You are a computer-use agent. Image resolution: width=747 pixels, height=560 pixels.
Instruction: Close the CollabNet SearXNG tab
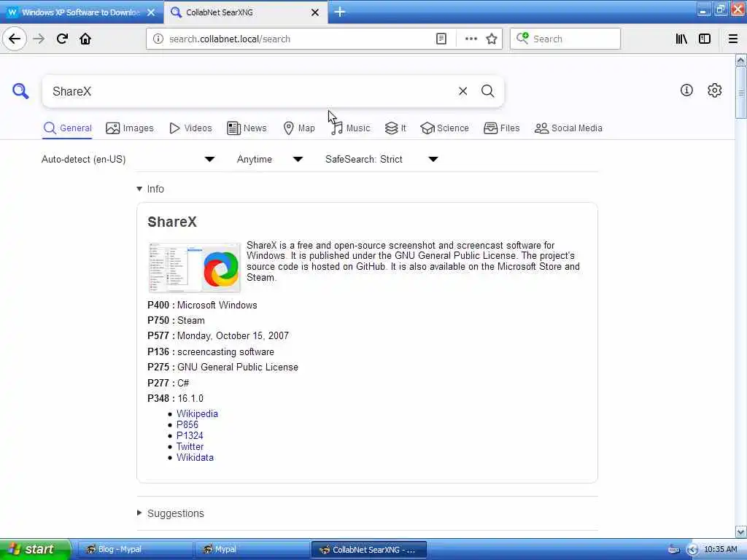315,12
